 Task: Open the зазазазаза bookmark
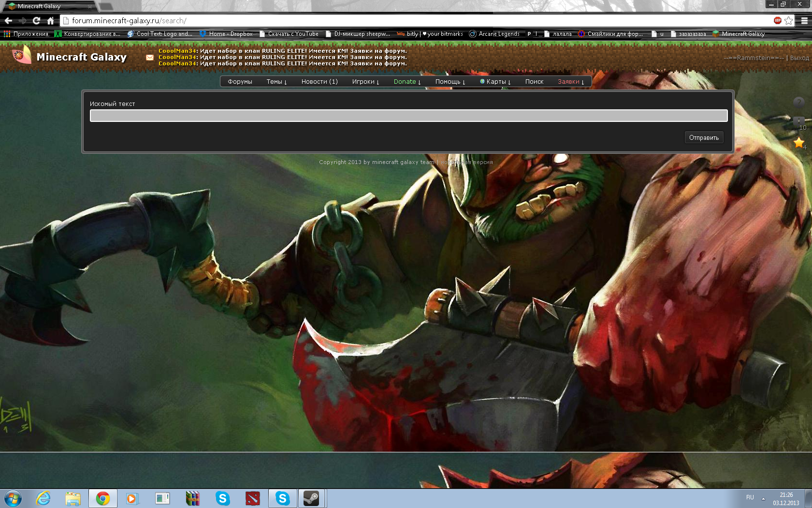[x=688, y=34]
